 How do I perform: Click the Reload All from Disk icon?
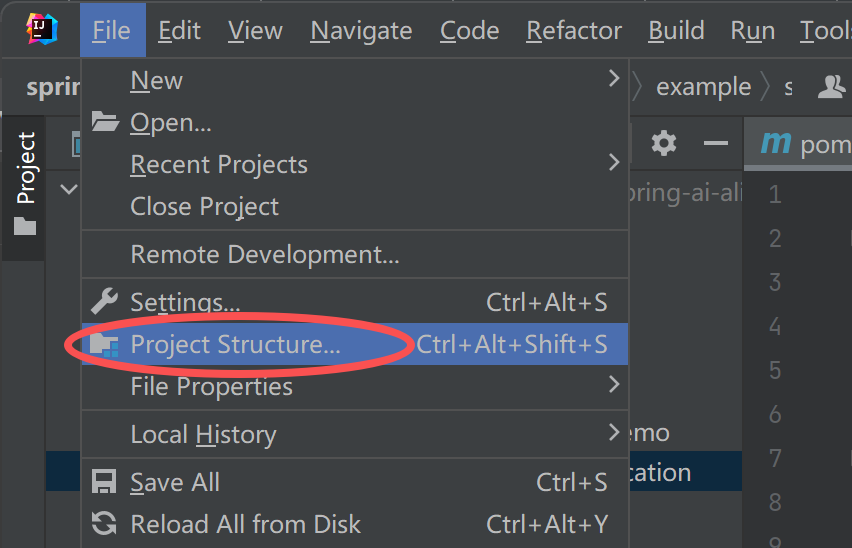click(104, 524)
